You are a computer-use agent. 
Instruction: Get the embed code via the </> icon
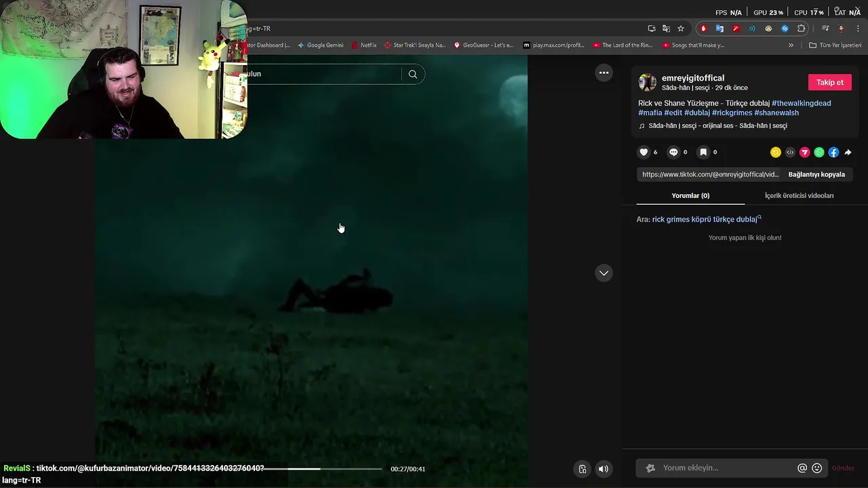click(790, 152)
